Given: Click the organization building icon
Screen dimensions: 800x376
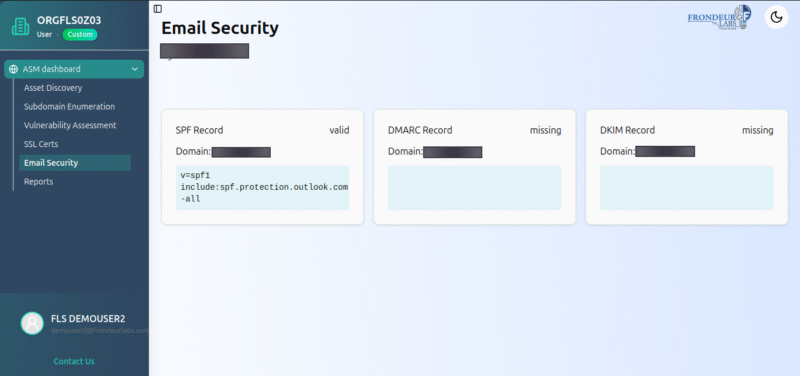Looking at the screenshot, I should coord(20,27).
